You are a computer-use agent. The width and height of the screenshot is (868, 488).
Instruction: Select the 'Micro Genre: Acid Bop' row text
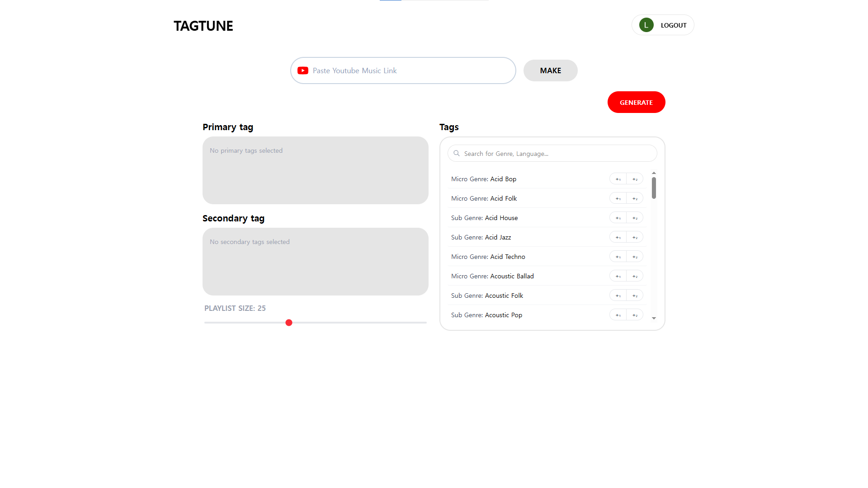pos(483,179)
